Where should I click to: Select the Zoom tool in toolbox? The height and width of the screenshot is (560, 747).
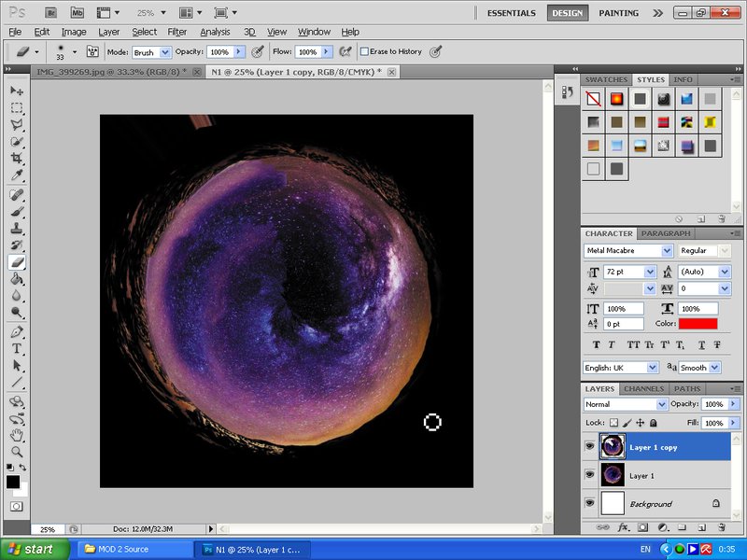[17, 452]
